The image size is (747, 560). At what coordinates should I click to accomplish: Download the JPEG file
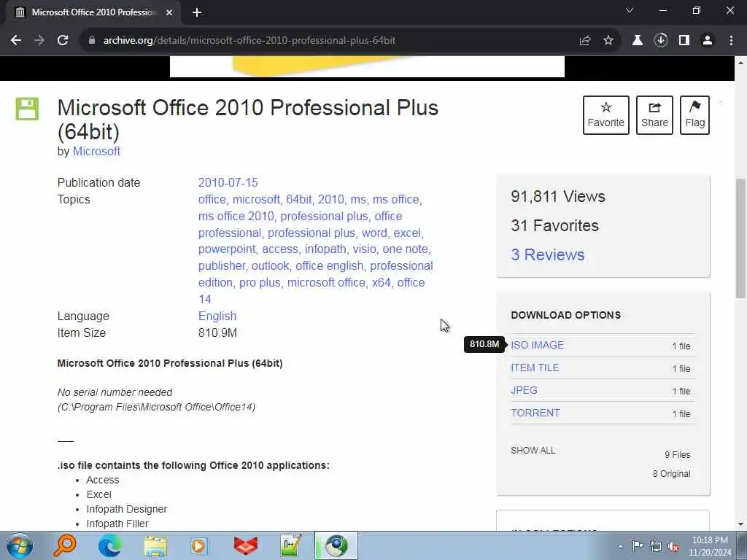[x=524, y=391]
